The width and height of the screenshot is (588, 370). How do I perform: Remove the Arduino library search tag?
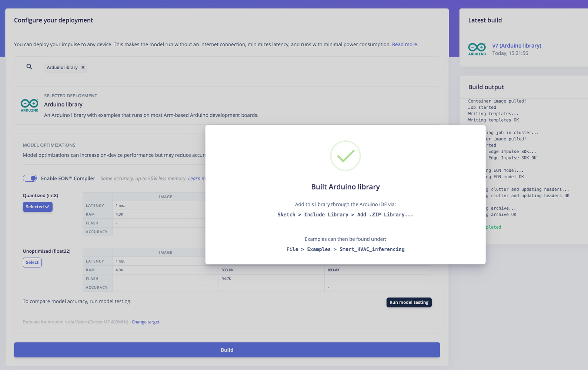(x=83, y=67)
